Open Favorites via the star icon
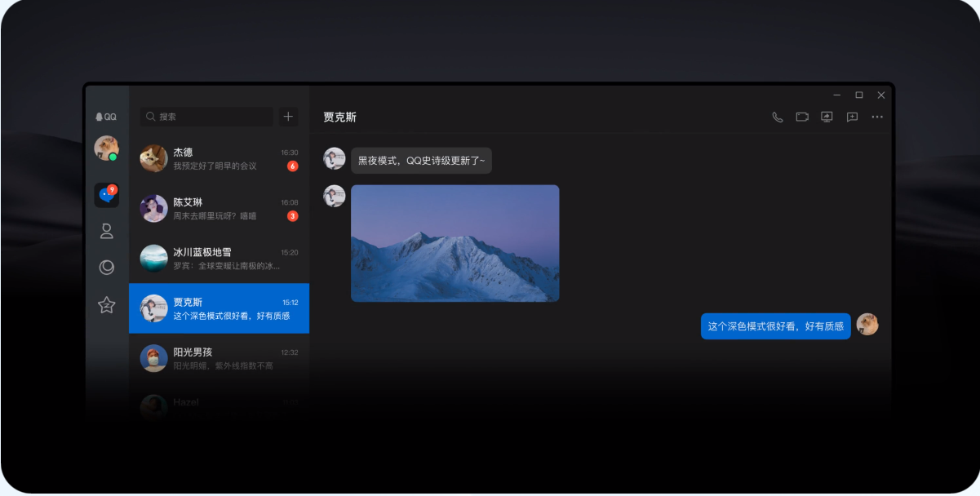 (107, 304)
